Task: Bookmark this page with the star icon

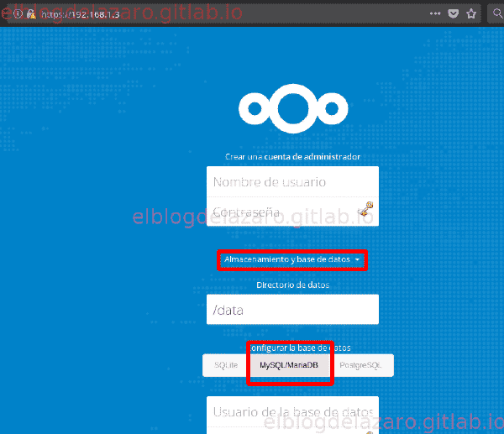Action: pyautogui.click(x=471, y=13)
